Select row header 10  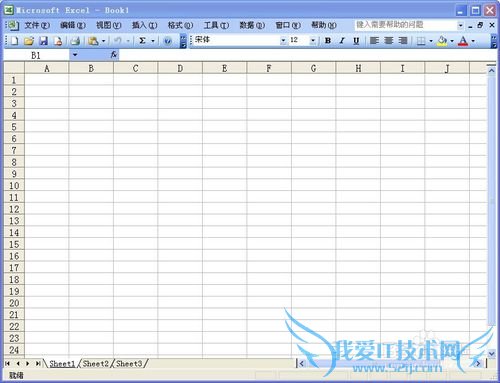14,186
